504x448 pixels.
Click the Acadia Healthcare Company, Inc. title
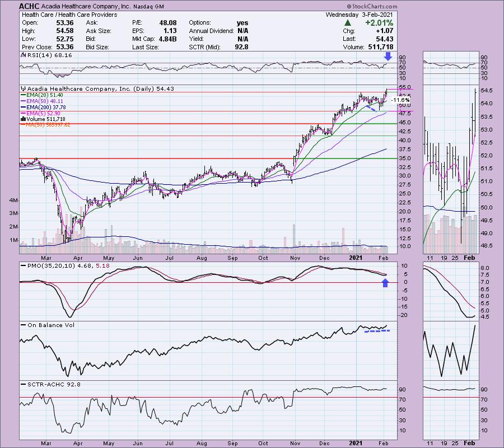[x=85, y=6]
